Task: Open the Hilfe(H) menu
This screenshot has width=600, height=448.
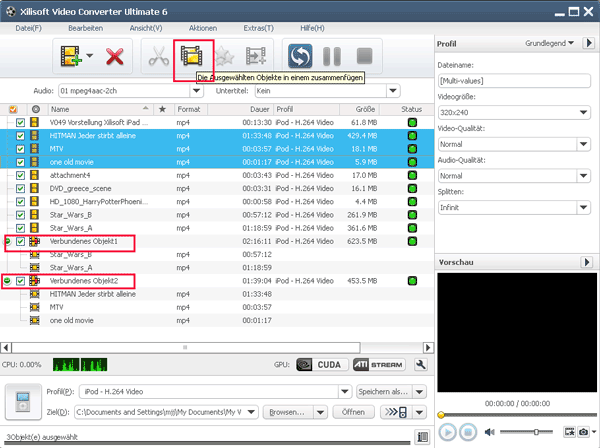Action: tap(312, 28)
